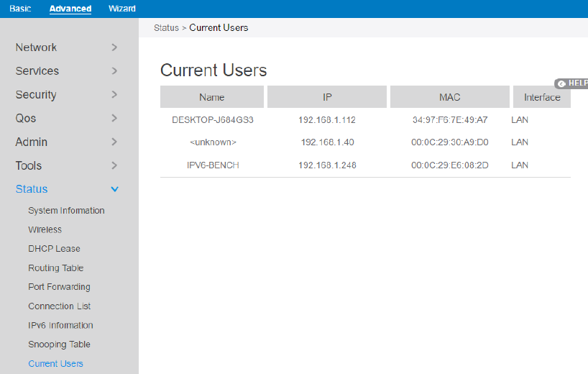The height and width of the screenshot is (374, 588).
Task: View IPv6 Information page
Action: 60,325
